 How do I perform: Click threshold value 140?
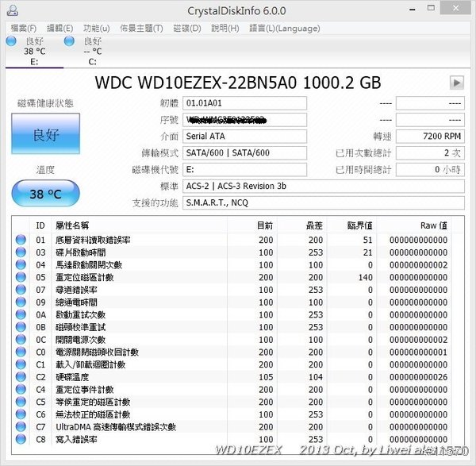365,277
